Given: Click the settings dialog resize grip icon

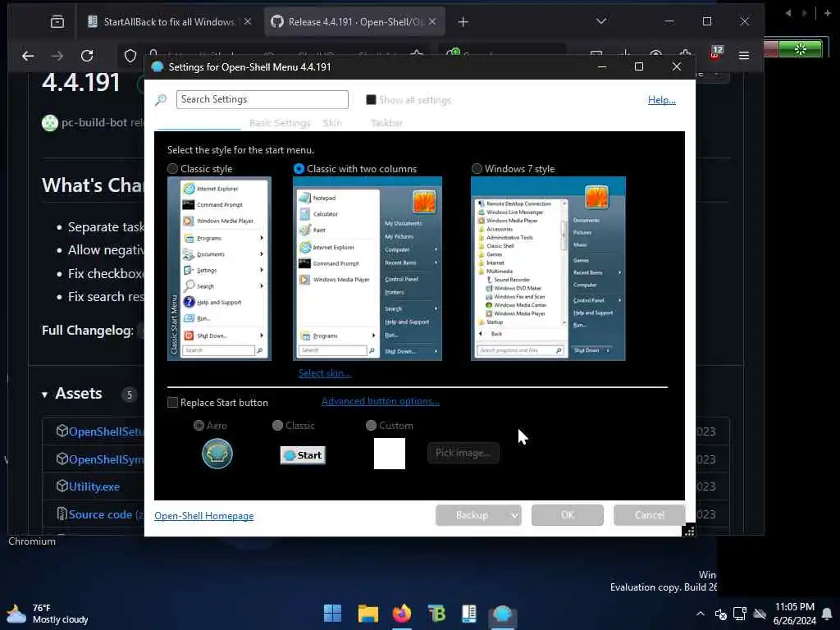Looking at the screenshot, I should [689, 531].
